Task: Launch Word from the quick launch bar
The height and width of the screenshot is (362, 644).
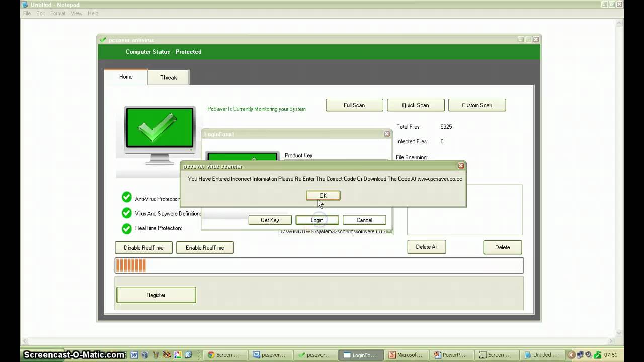Action: coord(134,355)
